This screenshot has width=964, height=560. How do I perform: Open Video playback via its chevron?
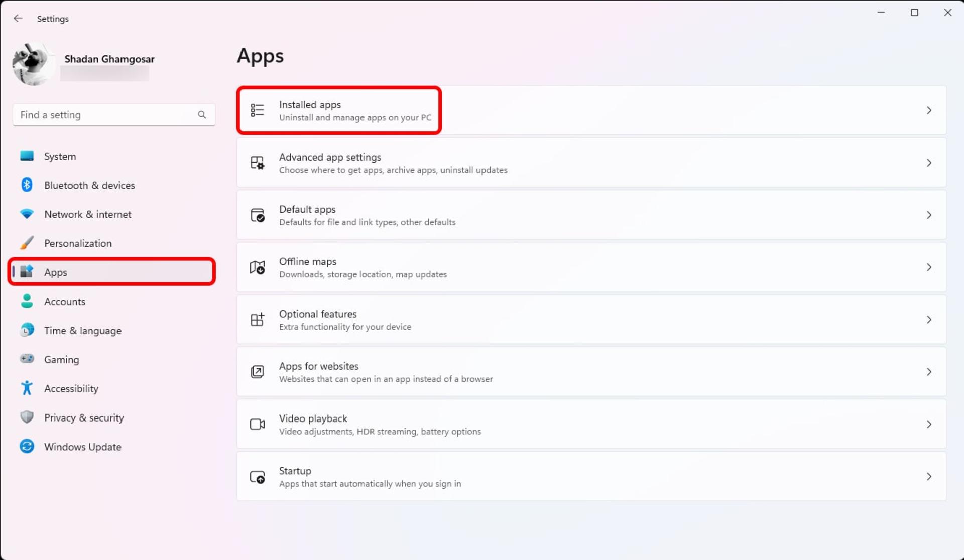click(x=929, y=424)
